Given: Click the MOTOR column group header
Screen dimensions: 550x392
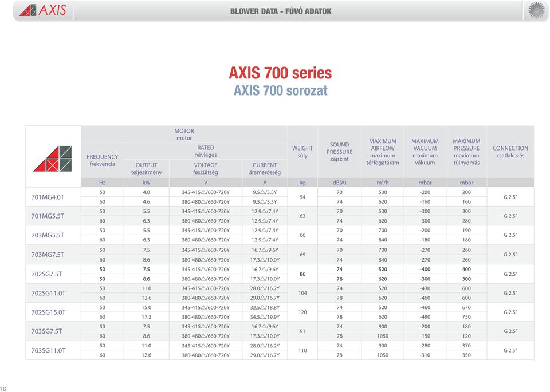Looking at the screenshot, I should [x=184, y=134].
